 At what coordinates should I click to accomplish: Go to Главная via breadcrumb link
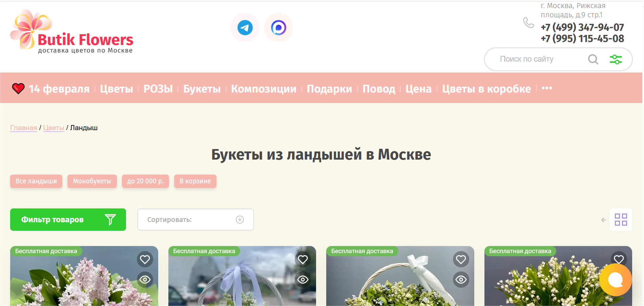coord(23,128)
